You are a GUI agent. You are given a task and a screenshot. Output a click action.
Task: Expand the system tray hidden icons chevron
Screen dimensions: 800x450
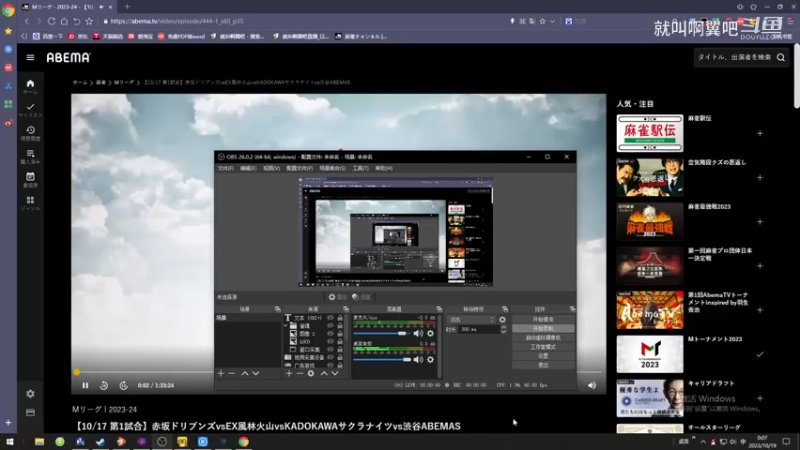(703, 442)
